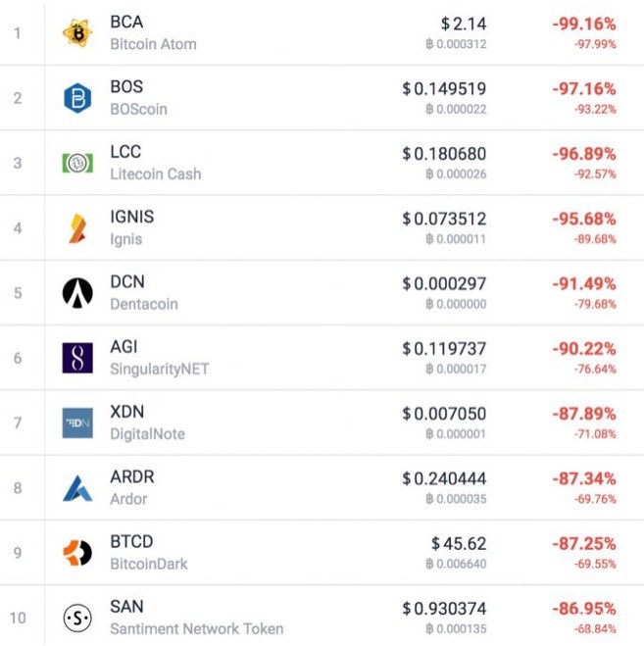The image size is (644, 646).
Task: Click the black Dentacoin round icon
Action: click(77, 292)
